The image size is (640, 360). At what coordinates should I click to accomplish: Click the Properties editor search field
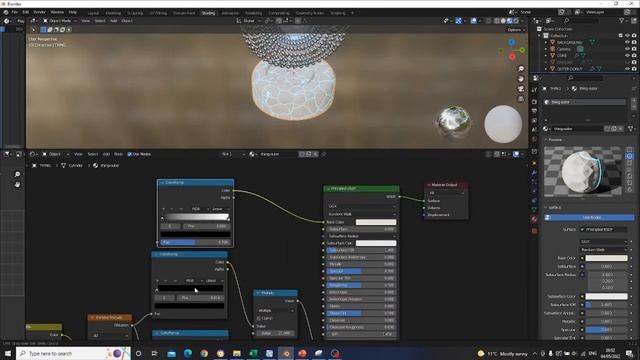586,78
